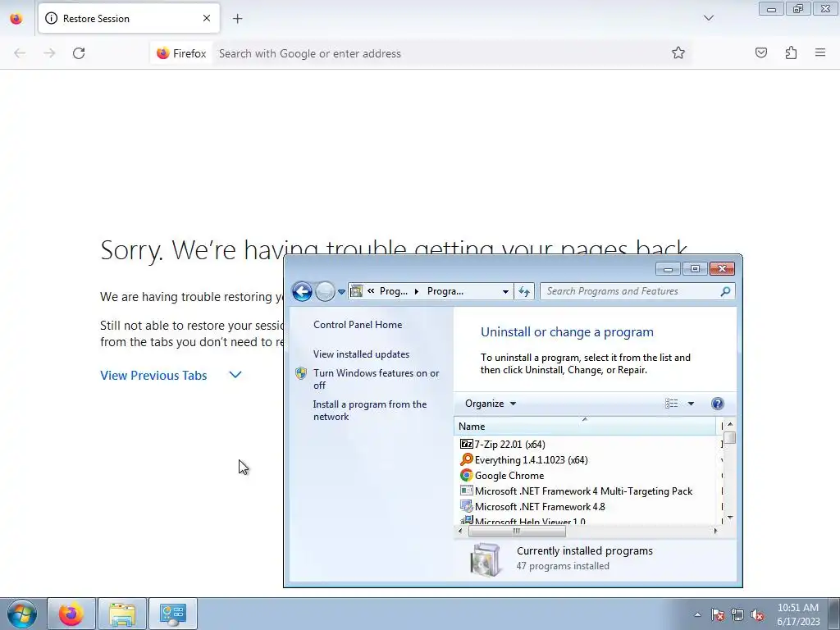
Task: Open the Organize menu
Action: tap(491, 404)
